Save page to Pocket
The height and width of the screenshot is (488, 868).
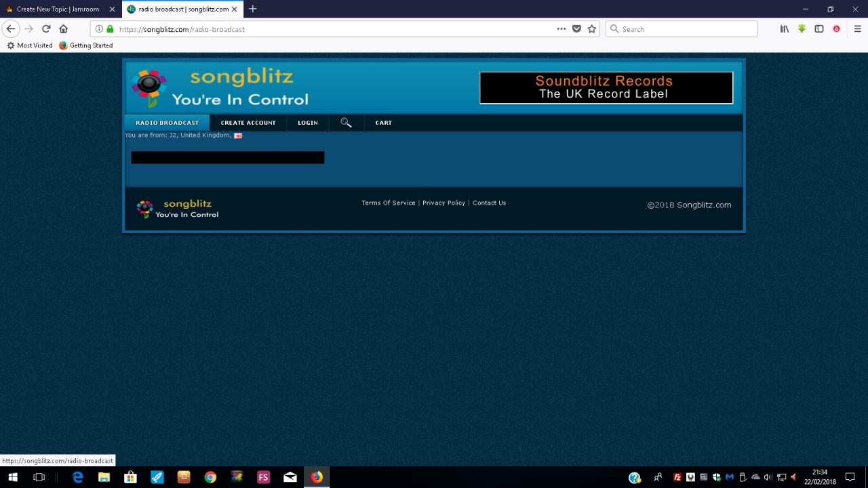[577, 29]
